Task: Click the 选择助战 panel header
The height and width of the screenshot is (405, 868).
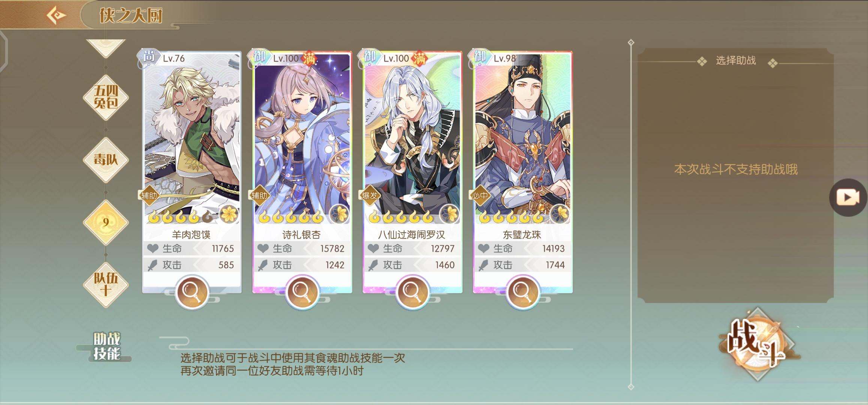Action: (x=736, y=61)
